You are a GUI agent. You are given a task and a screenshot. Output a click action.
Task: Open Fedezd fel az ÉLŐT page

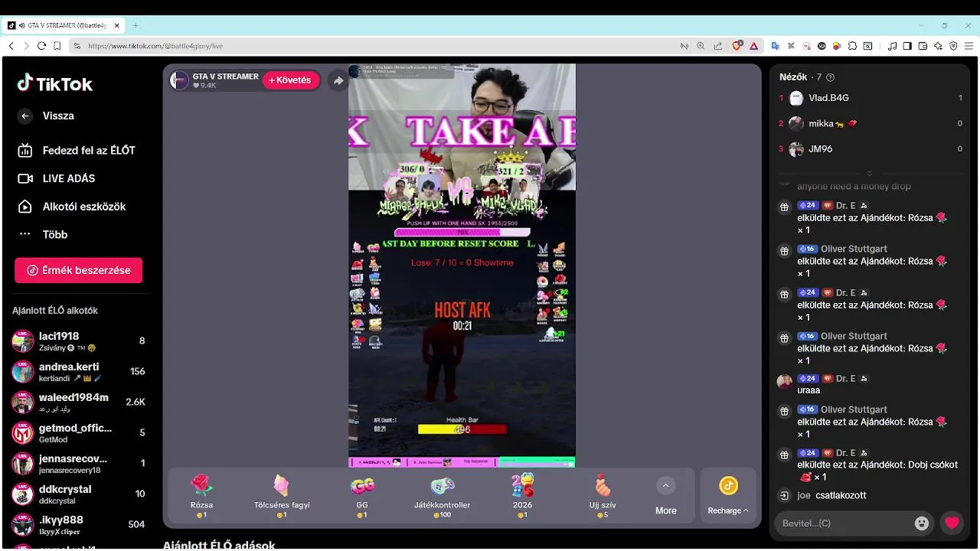(x=77, y=151)
